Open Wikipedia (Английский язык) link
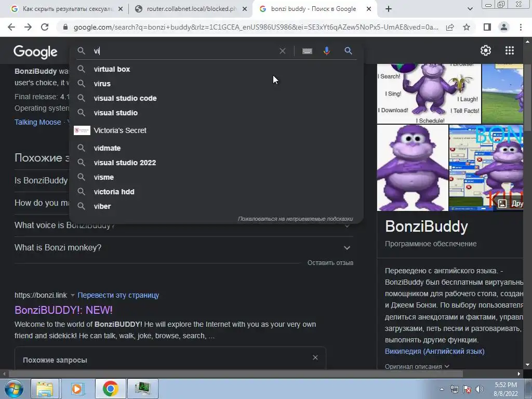The width and height of the screenshot is (532, 399). click(435, 352)
